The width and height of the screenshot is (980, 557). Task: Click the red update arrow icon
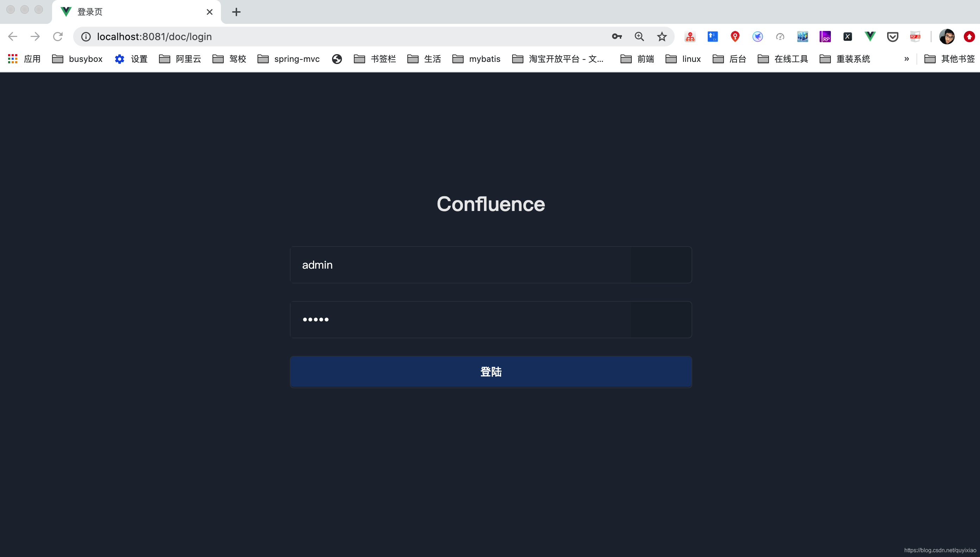coord(969,37)
